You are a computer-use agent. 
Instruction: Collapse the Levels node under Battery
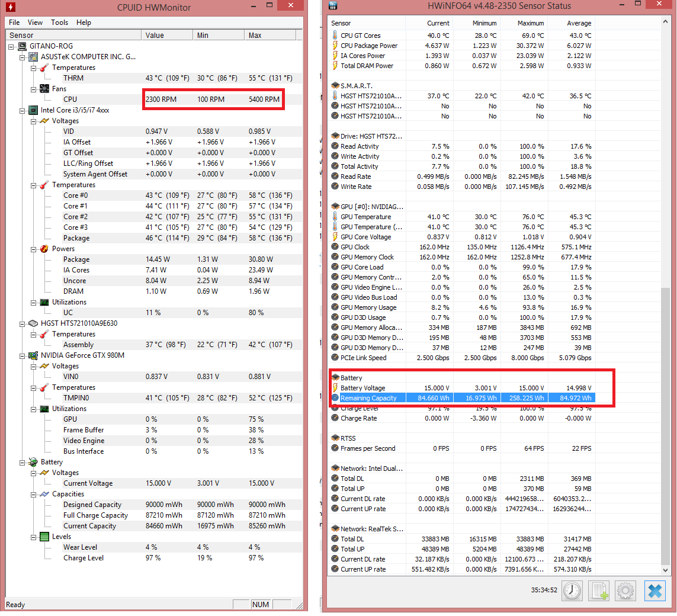click(33, 537)
